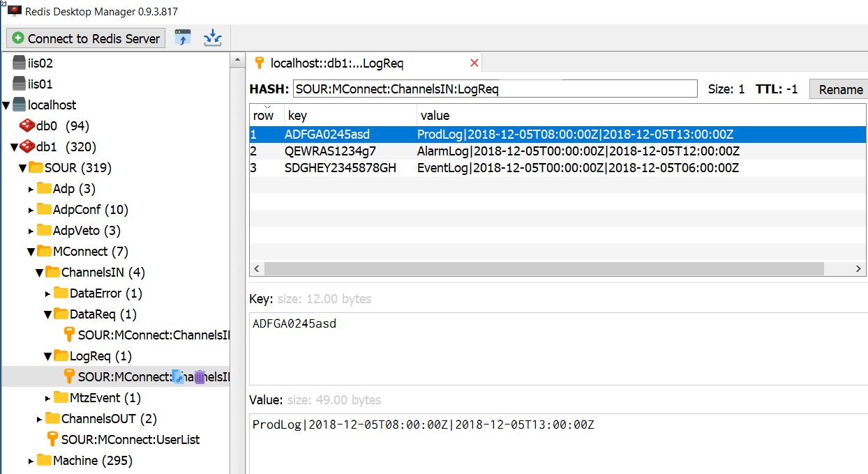Click the DataError folder icon
Viewport: 868px width, 474px height.
click(61, 293)
